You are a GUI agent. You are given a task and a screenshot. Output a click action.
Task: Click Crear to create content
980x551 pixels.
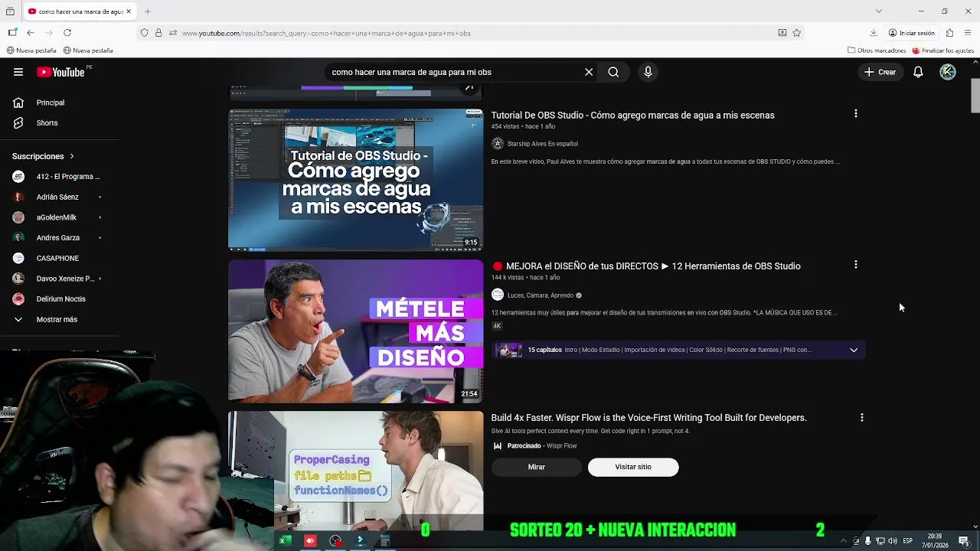(880, 72)
